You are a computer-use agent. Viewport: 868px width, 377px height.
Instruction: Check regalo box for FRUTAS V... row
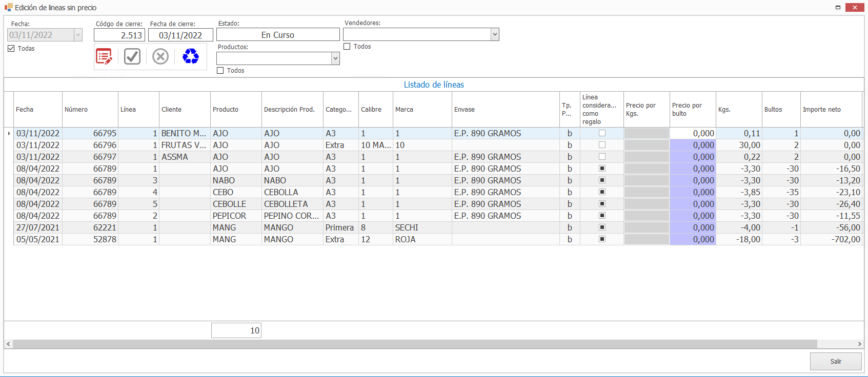tap(602, 145)
